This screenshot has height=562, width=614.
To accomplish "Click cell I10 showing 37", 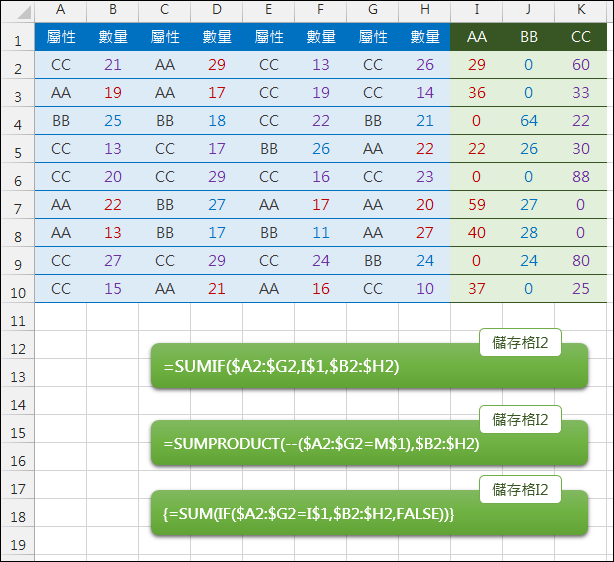I will pyautogui.click(x=477, y=289).
